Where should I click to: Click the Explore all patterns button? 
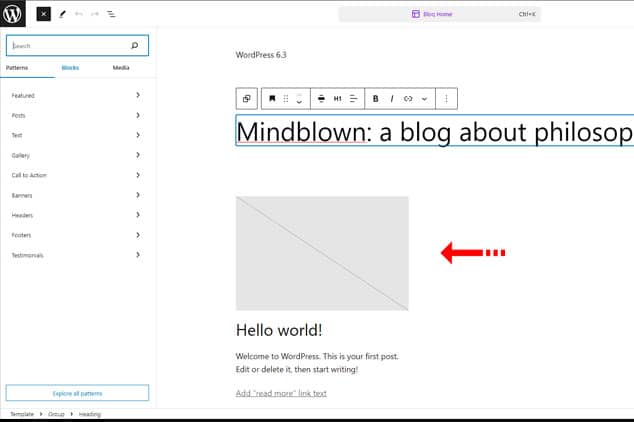(77, 393)
